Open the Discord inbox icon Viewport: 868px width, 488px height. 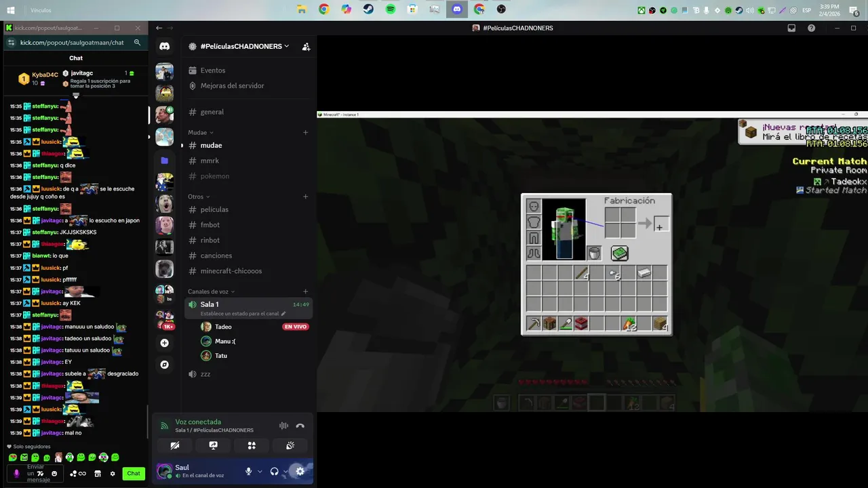click(791, 28)
